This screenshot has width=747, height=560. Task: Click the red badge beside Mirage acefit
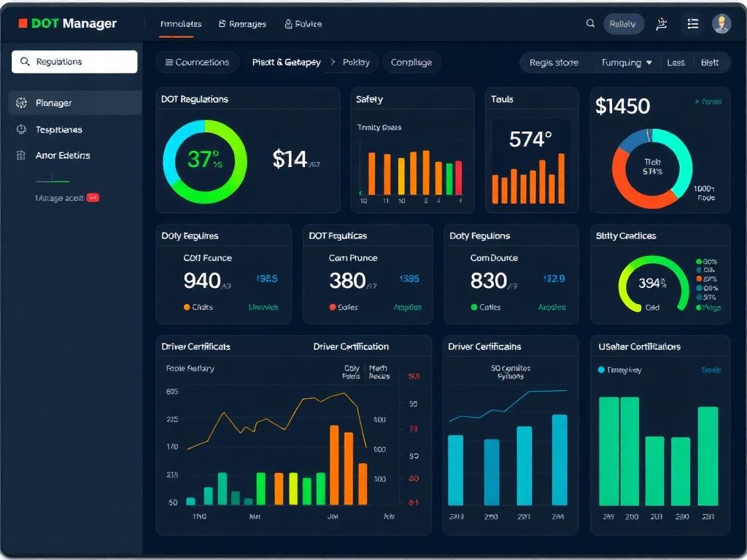click(93, 198)
